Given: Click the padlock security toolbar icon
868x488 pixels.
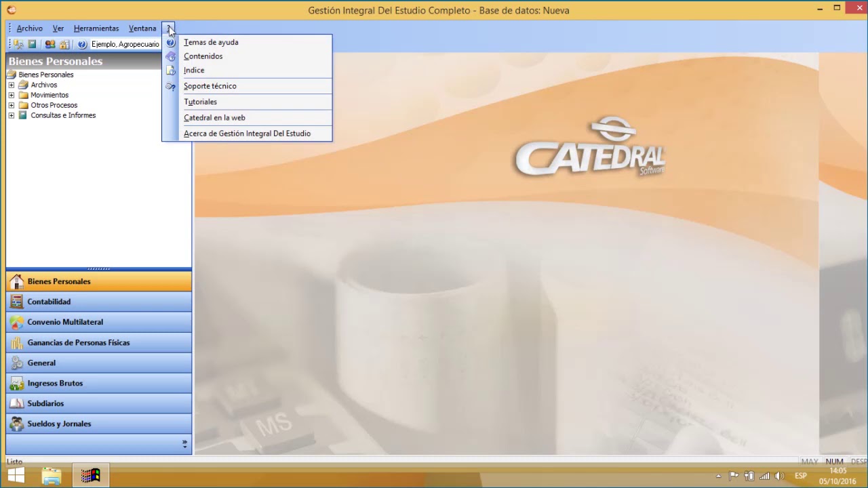Looking at the screenshot, I should (x=64, y=44).
